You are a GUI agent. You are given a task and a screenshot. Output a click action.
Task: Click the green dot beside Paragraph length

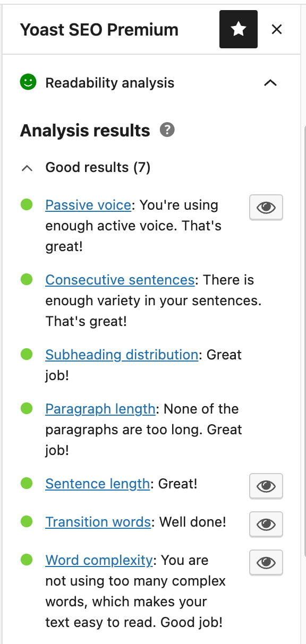(x=26, y=408)
